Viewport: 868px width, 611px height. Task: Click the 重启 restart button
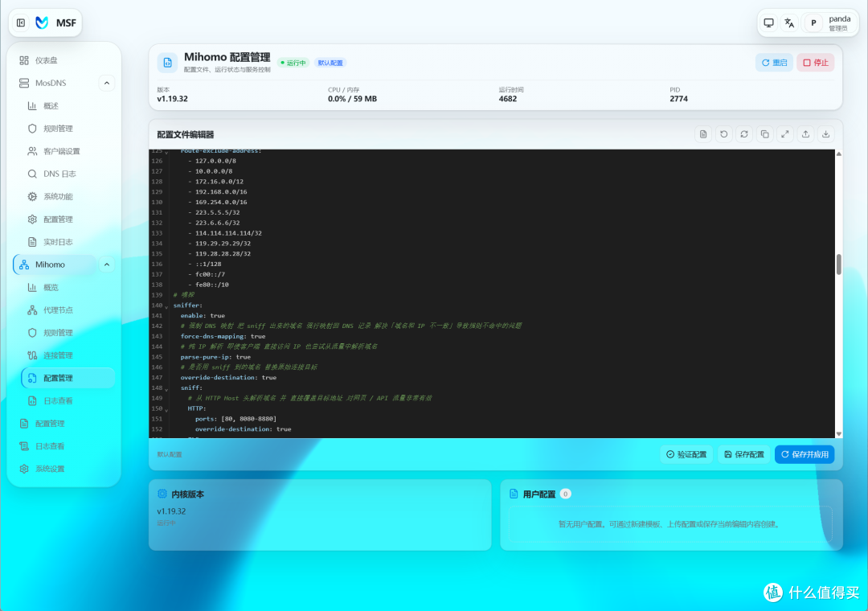[x=774, y=63]
